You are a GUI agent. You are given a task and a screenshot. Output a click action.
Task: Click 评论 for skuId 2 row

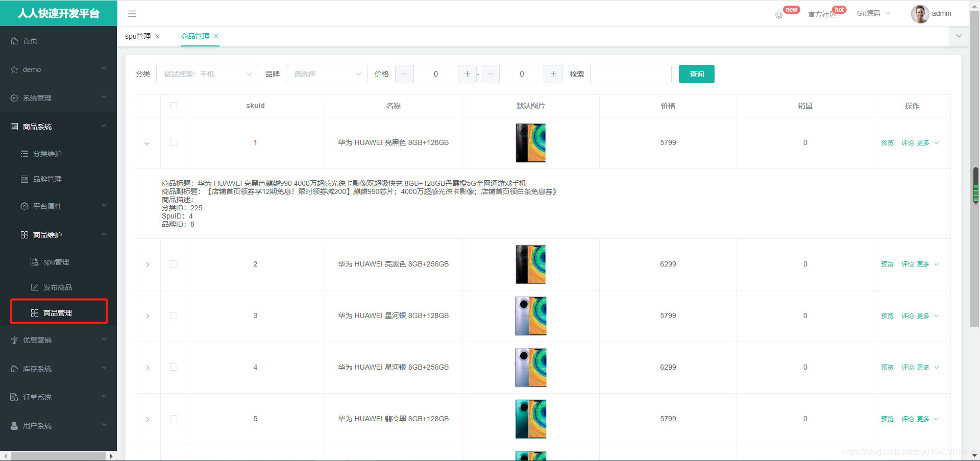[x=908, y=264]
